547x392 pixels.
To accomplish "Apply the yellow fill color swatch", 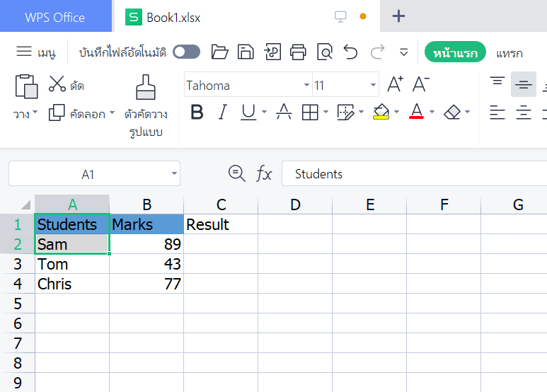I will [381, 113].
